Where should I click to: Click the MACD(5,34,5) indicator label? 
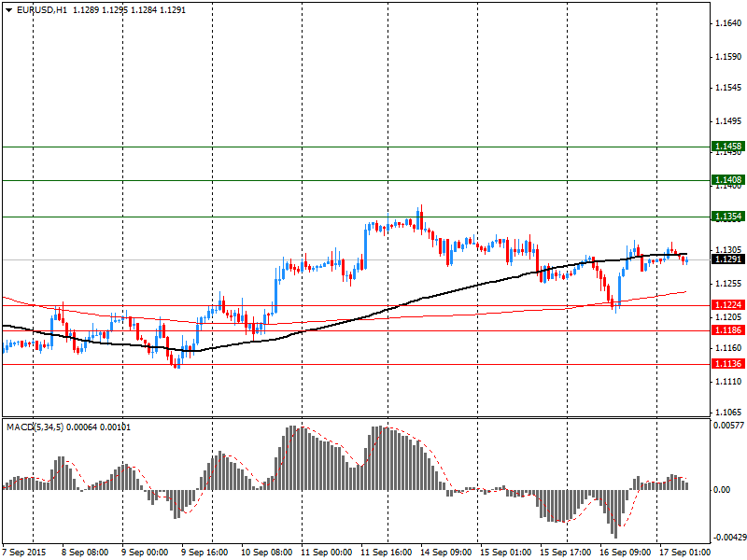tap(35, 427)
